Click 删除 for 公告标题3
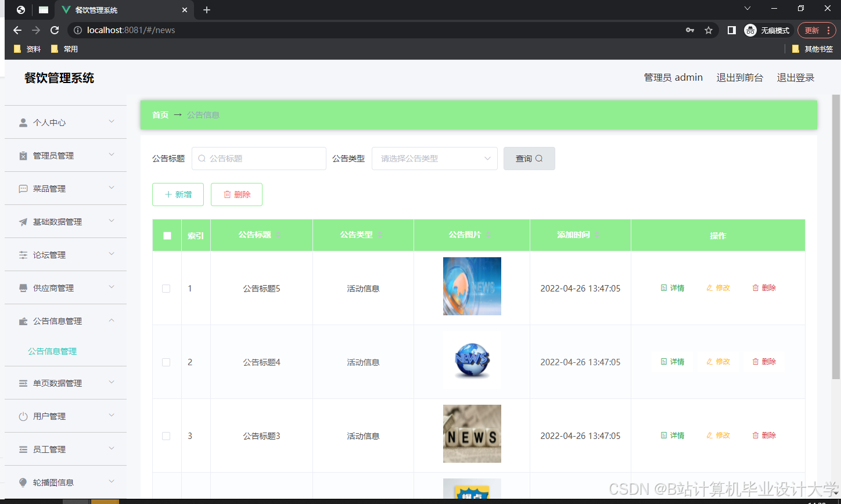 (x=764, y=435)
